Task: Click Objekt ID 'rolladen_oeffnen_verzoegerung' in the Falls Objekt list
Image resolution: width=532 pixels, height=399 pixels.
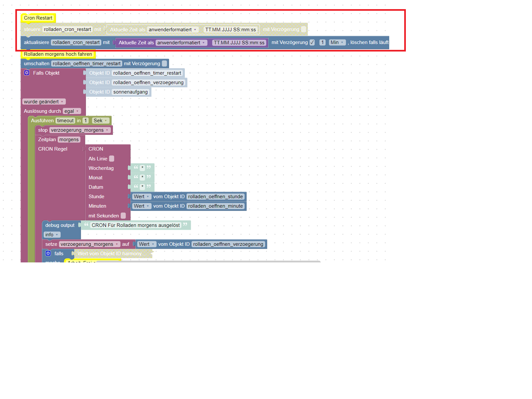Action: pos(148,82)
